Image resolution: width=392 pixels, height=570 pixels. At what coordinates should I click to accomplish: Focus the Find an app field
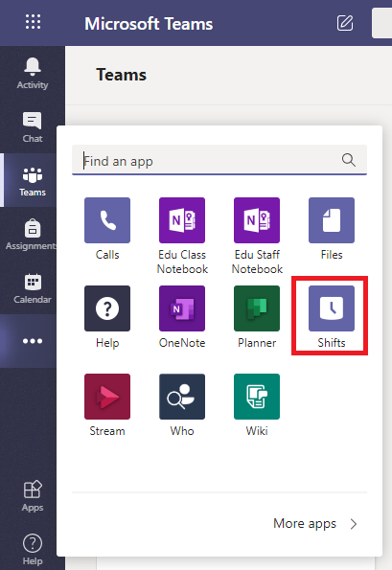(x=219, y=160)
